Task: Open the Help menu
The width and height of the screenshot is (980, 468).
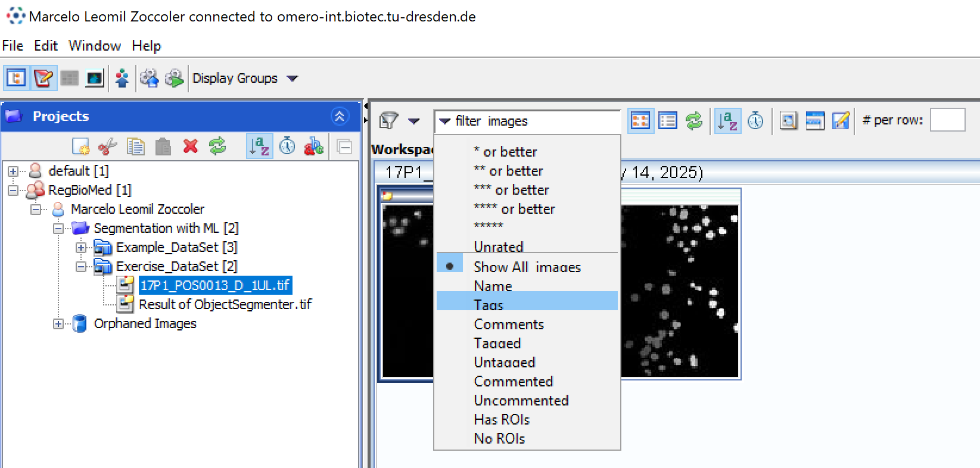Action: pyautogui.click(x=147, y=46)
